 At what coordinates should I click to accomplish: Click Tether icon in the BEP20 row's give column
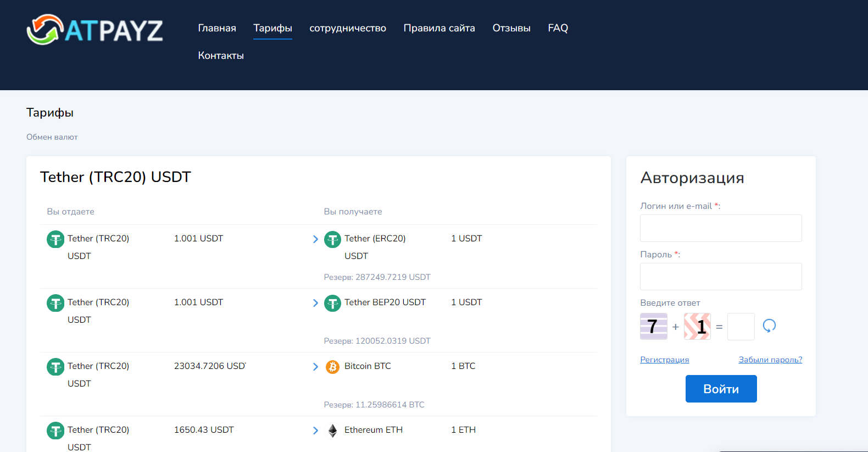55,304
